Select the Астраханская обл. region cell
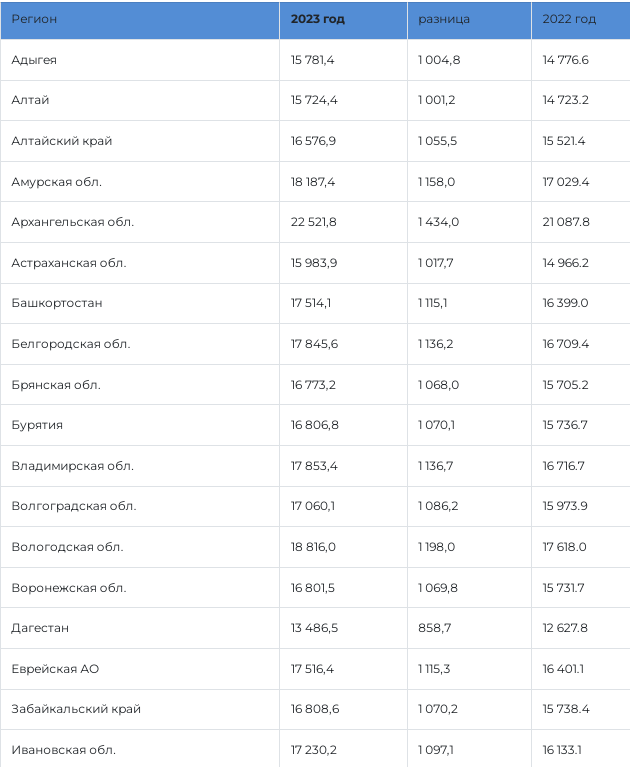 click(69, 263)
